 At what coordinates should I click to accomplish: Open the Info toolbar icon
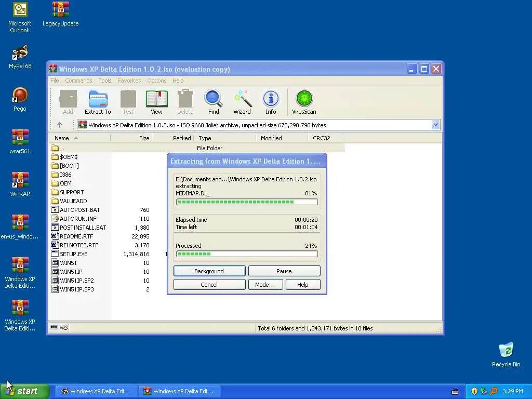coord(271,102)
